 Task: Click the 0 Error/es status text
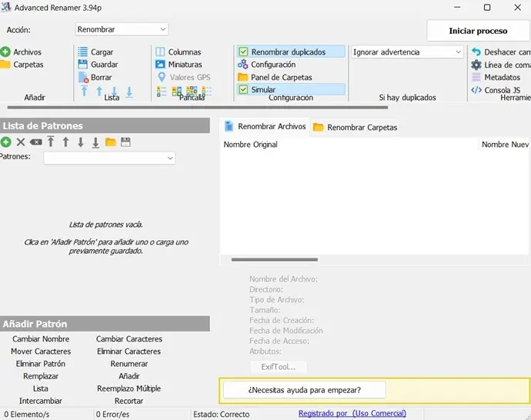coord(112,414)
